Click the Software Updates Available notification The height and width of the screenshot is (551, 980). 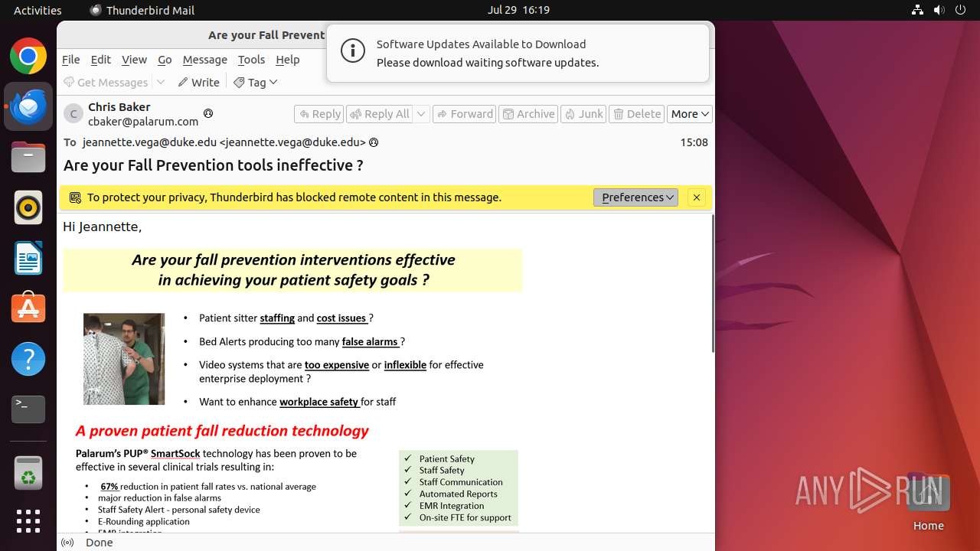pos(518,54)
